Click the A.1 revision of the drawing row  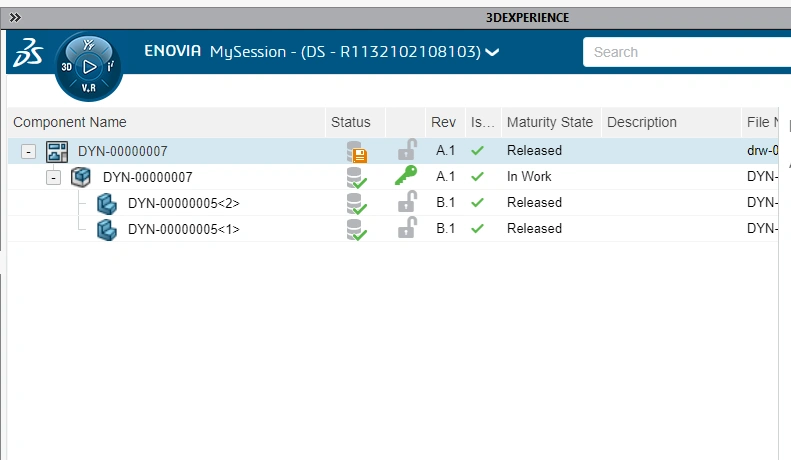coord(445,150)
